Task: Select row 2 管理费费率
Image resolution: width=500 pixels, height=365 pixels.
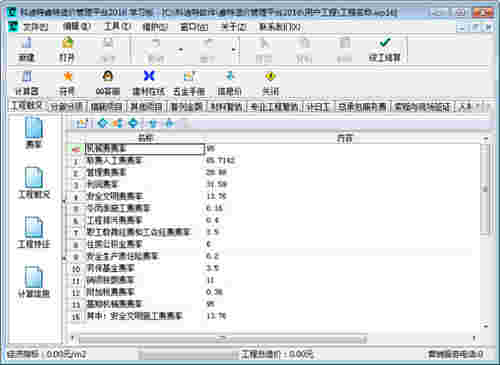Action: coord(272,173)
